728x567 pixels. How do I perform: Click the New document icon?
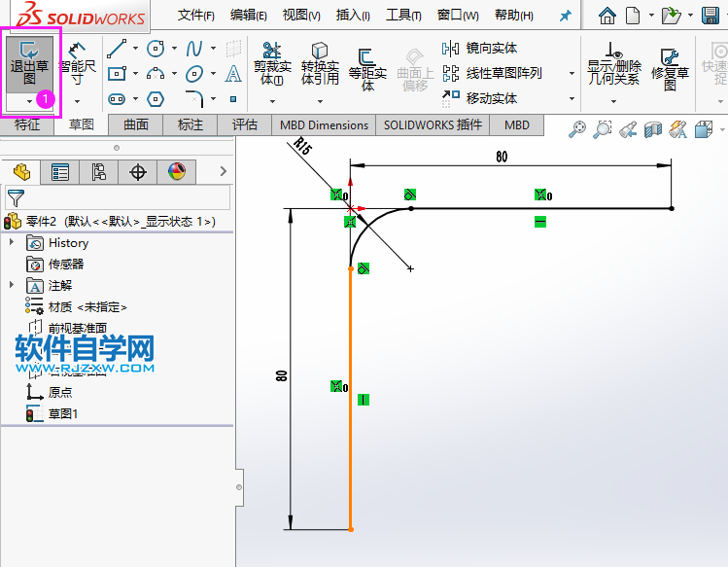[633, 16]
